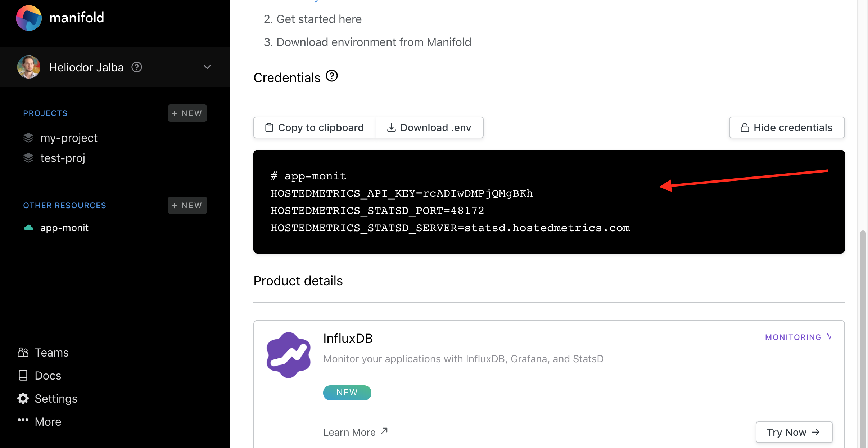Follow the Get started here link
Screen dimensions: 868x448
pyautogui.click(x=319, y=19)
